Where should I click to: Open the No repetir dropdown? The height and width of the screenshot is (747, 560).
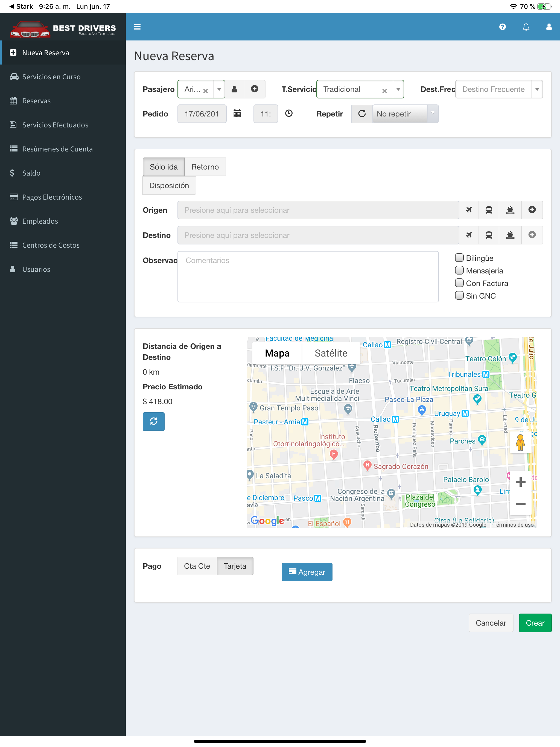[405, 114]
